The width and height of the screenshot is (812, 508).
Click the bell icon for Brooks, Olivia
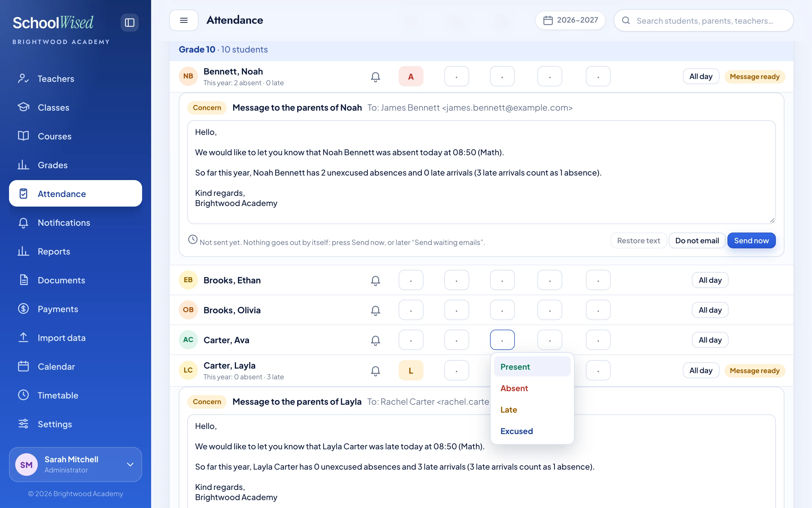pyautogui.click(x=376, y=310)
